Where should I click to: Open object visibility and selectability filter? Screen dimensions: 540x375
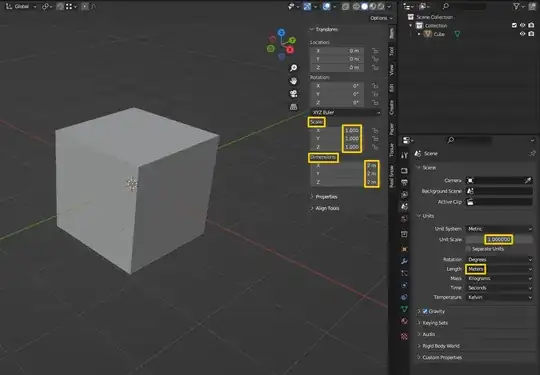293,6
